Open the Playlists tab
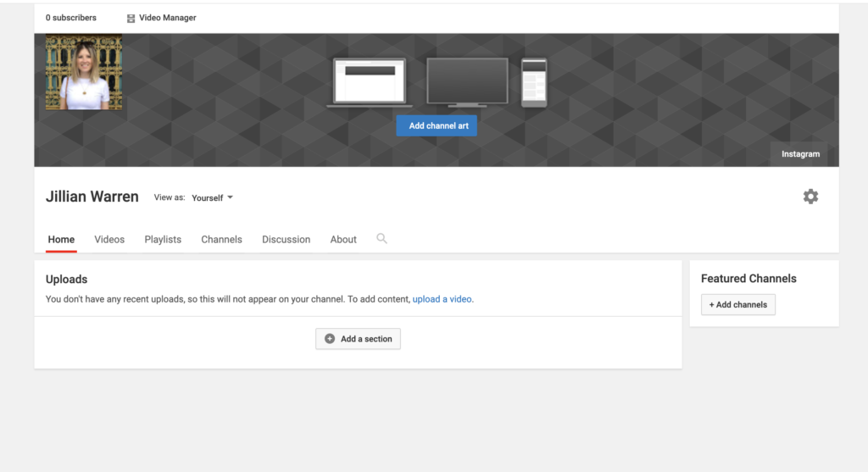The width and height of the screenshot is (868, 472). coord(163,240)
